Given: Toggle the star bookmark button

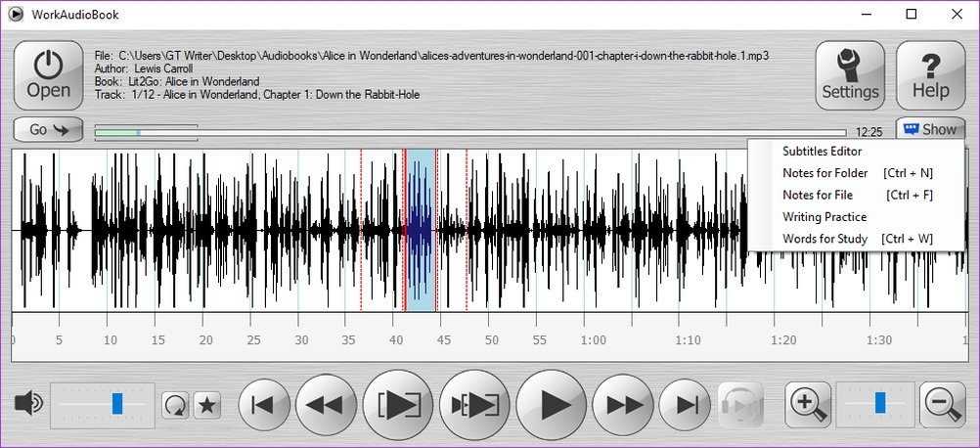Looking at the screenshot, I should pyautogui.click(x=206, y=405).
